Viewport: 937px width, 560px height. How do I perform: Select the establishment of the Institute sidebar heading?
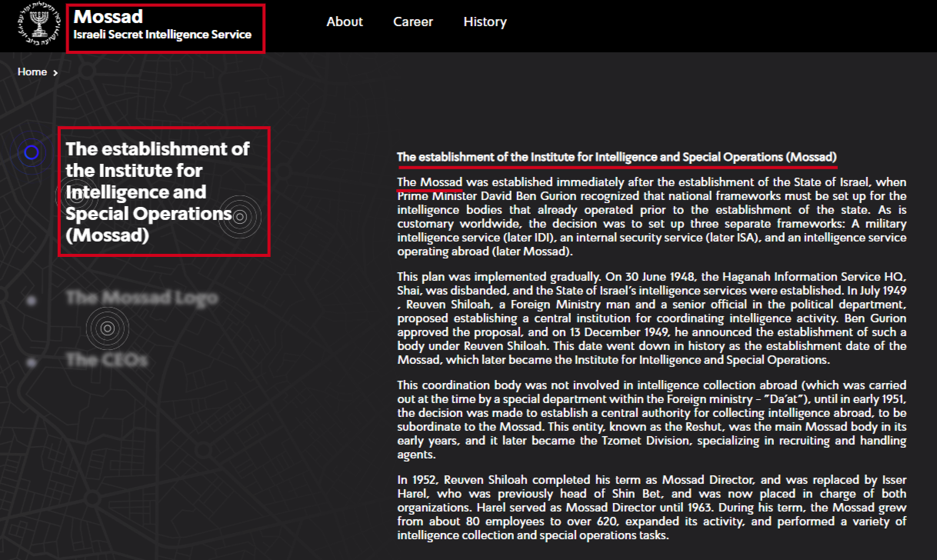[x=158, y=192]
